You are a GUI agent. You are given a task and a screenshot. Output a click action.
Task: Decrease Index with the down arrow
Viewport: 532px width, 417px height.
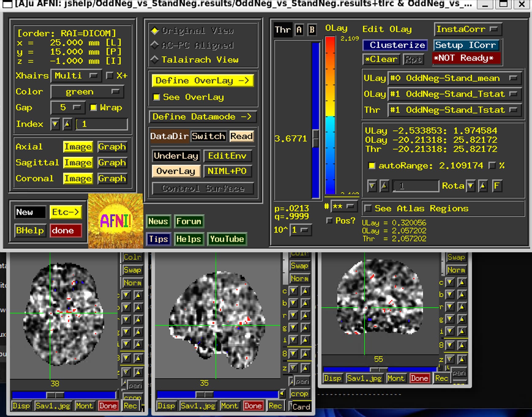55,124
